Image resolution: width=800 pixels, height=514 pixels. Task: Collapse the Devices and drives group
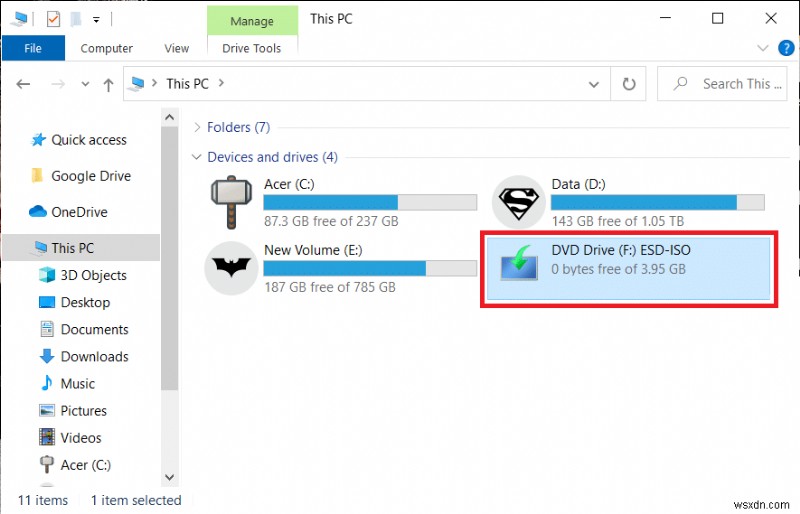pyautogui.click(x=196, y=157)
